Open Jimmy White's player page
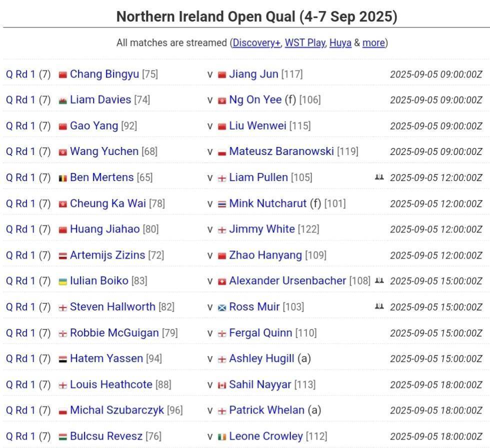Viewport: 490px width, 448px height. [262, 229]
